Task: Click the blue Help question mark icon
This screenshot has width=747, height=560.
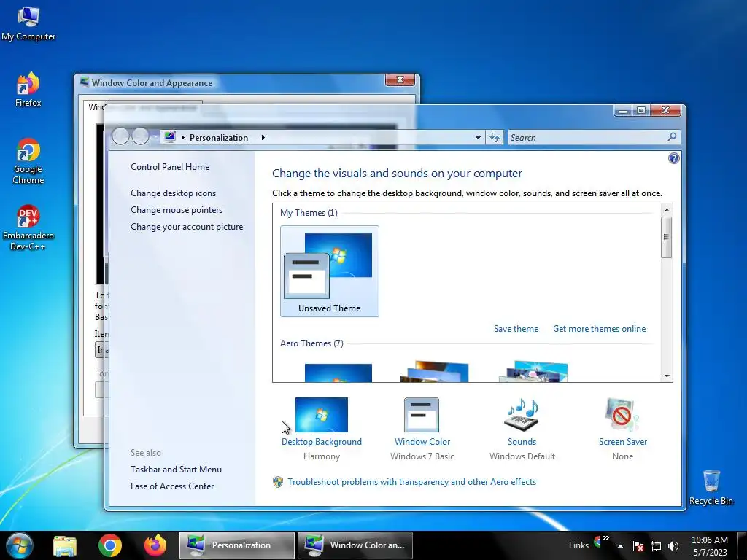Action: click(x=673, y=158)
